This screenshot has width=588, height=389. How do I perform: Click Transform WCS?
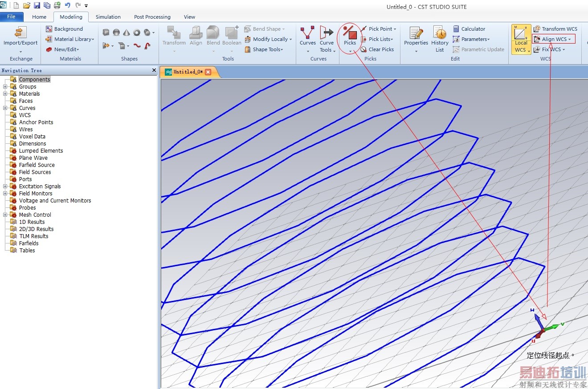(x=555, y=29)
